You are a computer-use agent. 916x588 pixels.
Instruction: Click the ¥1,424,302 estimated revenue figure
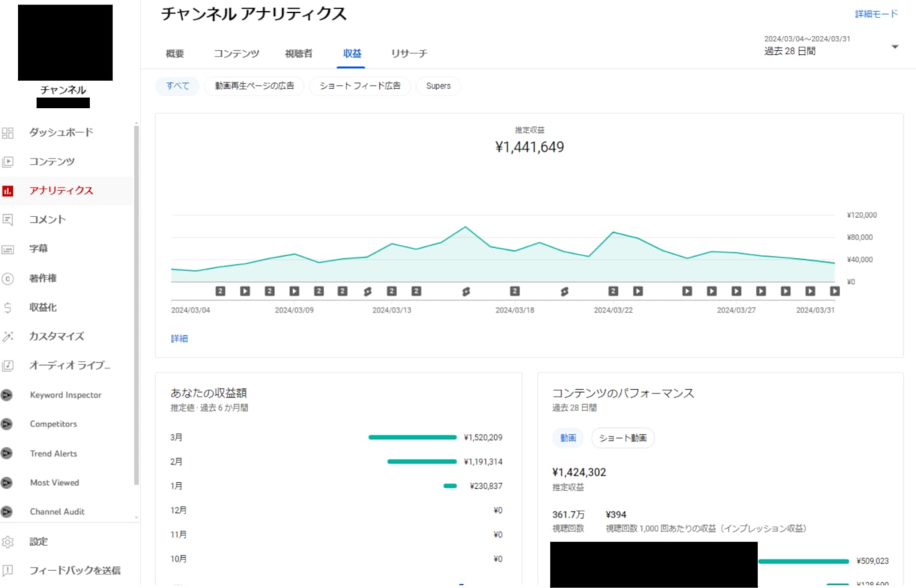579,472
